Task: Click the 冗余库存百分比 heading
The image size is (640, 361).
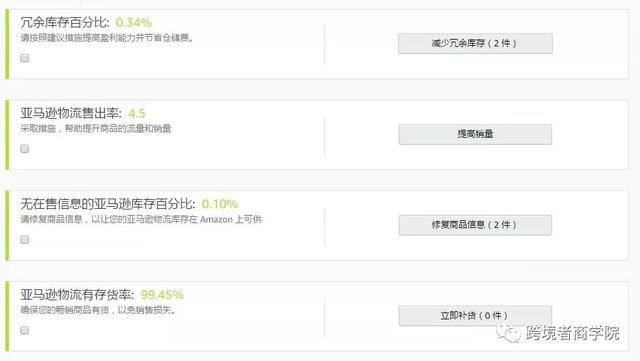Action: (65, 22)
